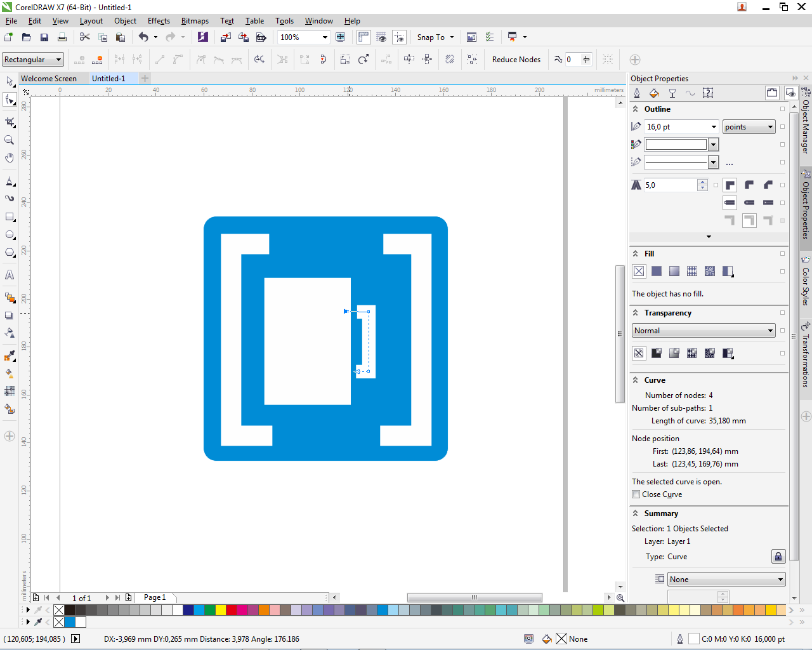Click the Undo arrow icon
The width and height of the screenshot is (812, 650).
pyautogui.click(x=143, y=37)
